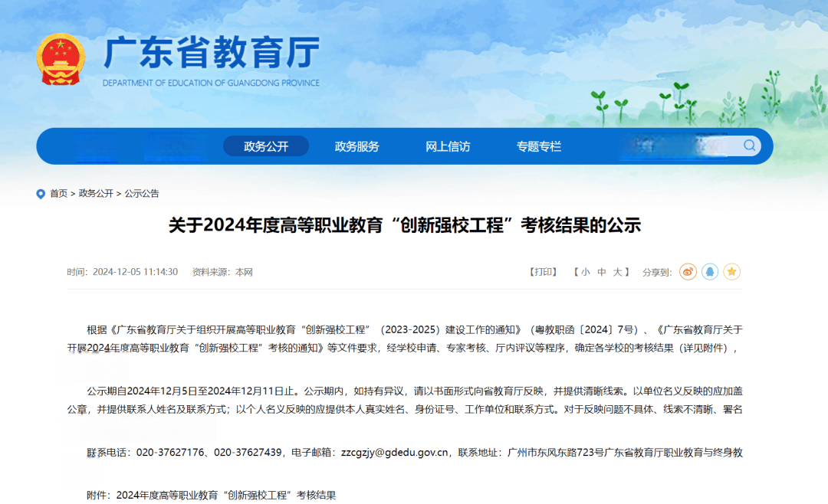Share via the blue QQ bell icon
The width and height of the screenshot is (828, 504).
point(710,272)
